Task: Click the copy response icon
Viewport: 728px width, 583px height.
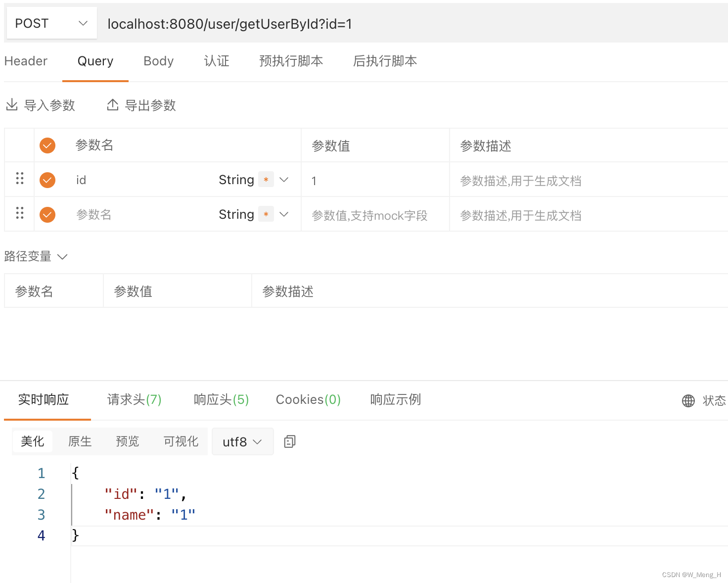Action: 290,441
